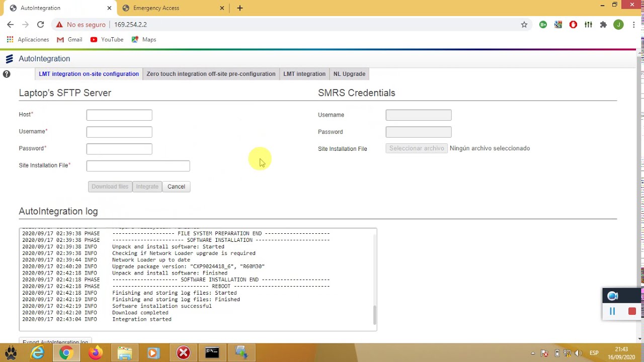Click the screen recorder camera icon
The image size is (644, 362).
click(612, 296)
